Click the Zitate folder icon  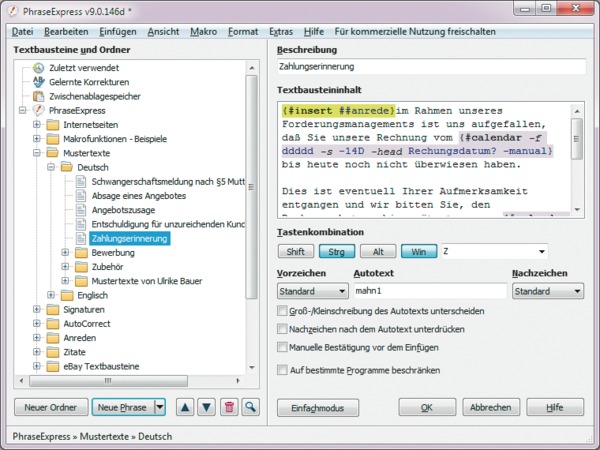click(53, 352)
